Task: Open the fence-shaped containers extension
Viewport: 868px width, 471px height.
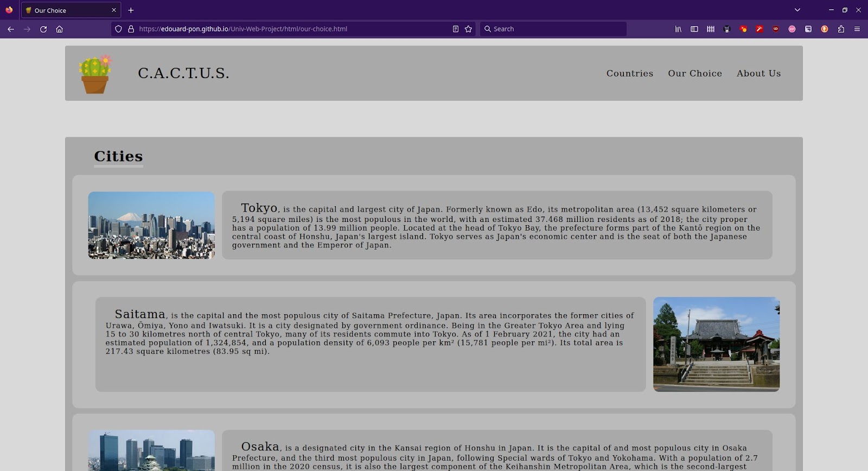Action: click(711, 29)
